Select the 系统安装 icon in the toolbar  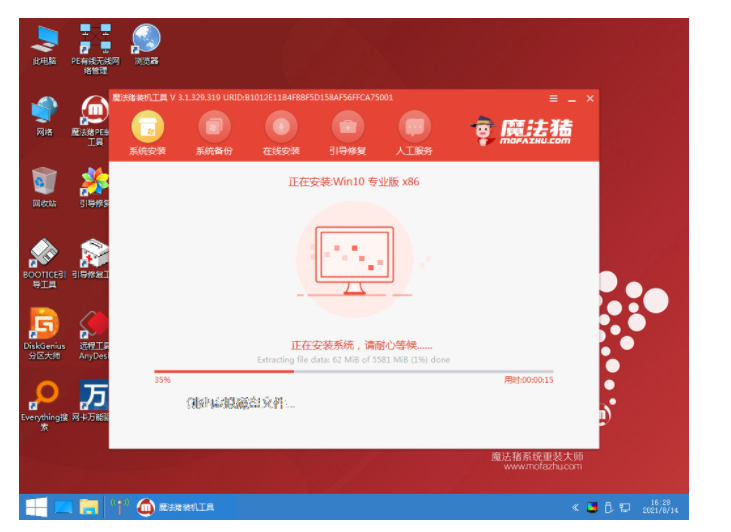pyautogui.click(x=147, y=132)
